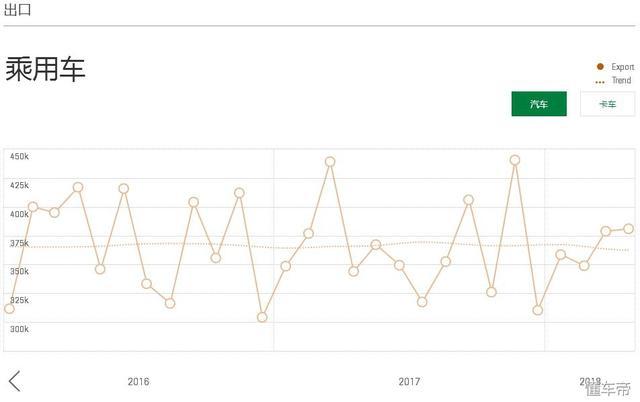Jump to the 2016 year label

(x=139, y=381)
